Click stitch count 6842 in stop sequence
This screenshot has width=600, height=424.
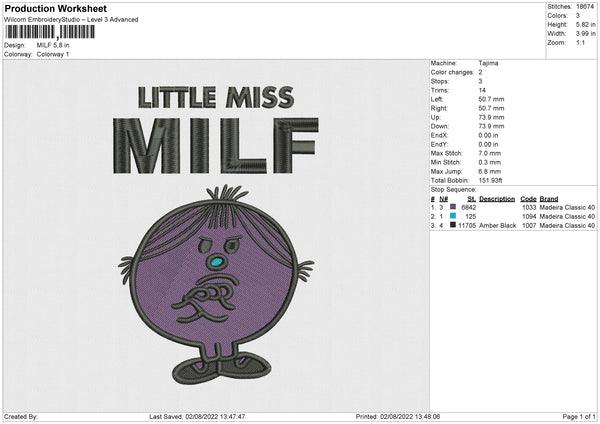pos(468,207)
